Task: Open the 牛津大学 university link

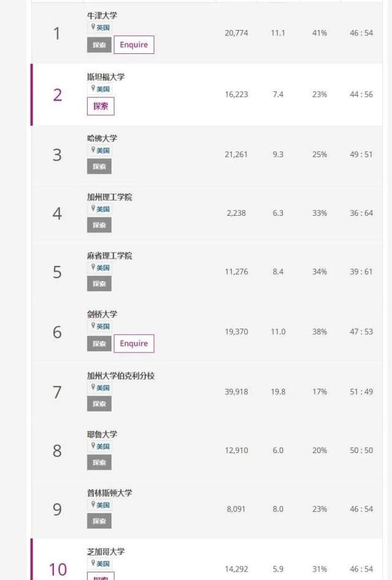Action: coord(102,15)
